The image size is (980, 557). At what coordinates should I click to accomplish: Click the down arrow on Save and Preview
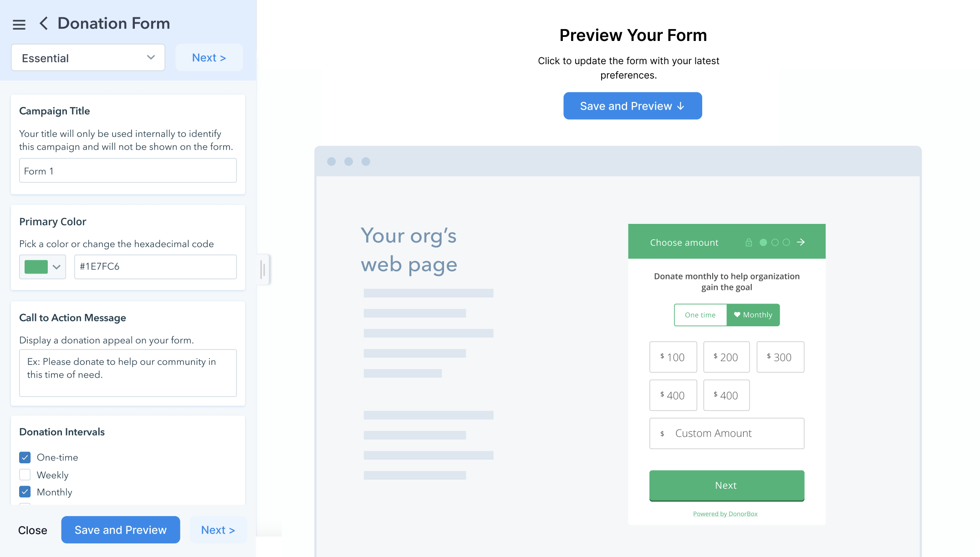click(x=681, y=106)
